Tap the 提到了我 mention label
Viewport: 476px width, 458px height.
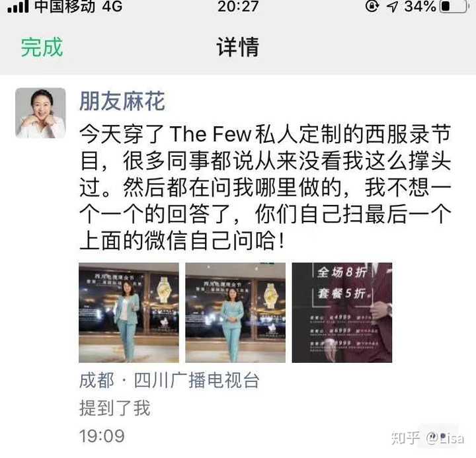pyautogui.click(x=115, y=408)
